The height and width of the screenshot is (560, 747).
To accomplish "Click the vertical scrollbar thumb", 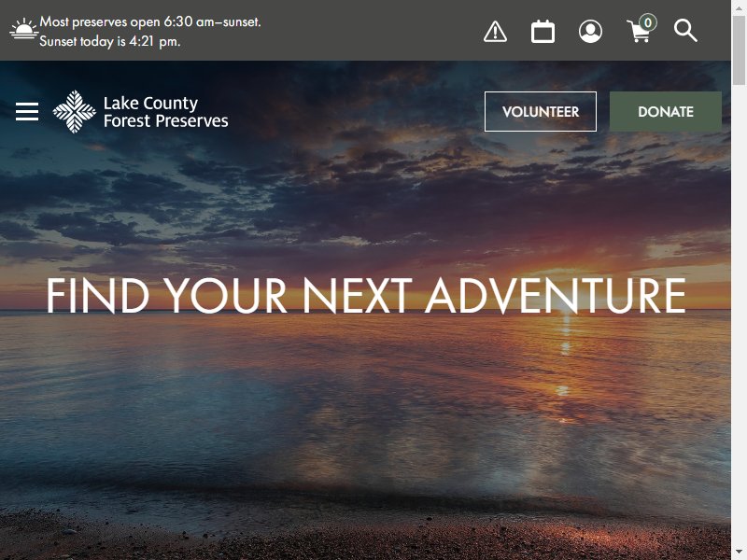I will click(739, 50).
